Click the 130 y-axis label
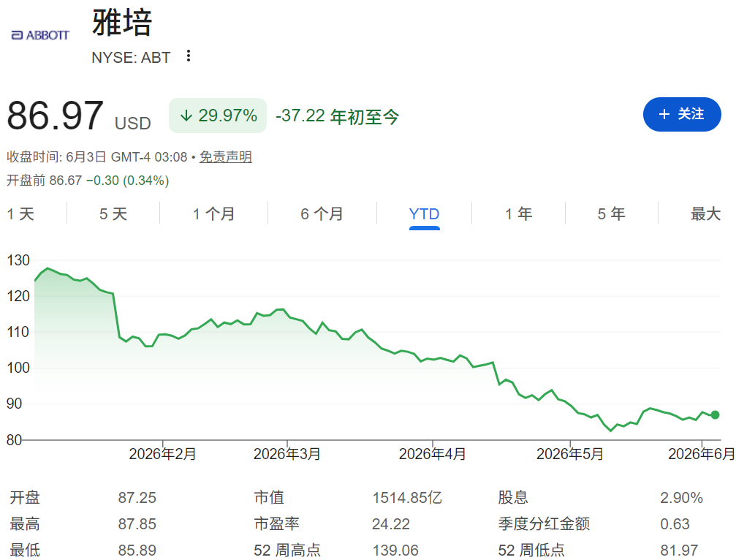Image resolution: width=736 pixels, height=560 pixels. (18, 260)
